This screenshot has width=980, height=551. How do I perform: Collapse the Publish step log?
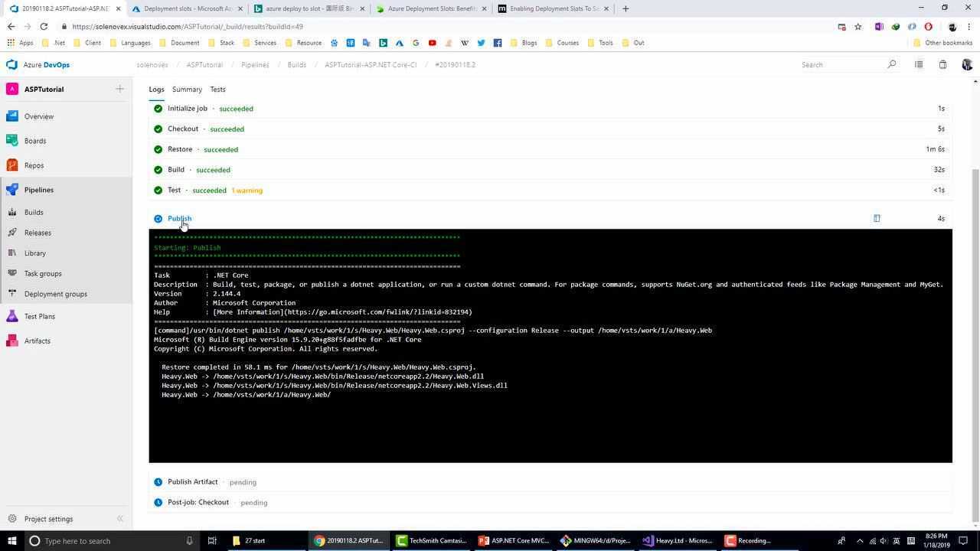179,219
